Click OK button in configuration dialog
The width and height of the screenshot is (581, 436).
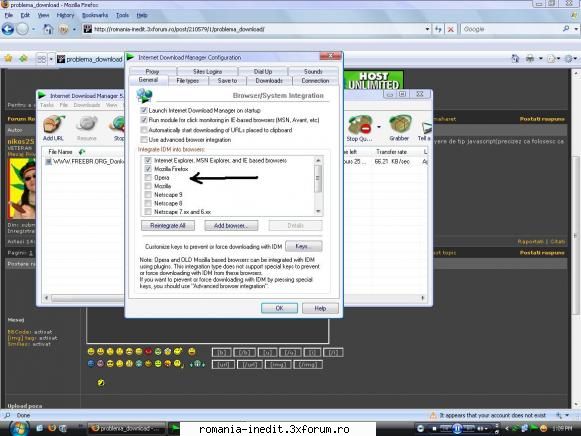point(279,308)
